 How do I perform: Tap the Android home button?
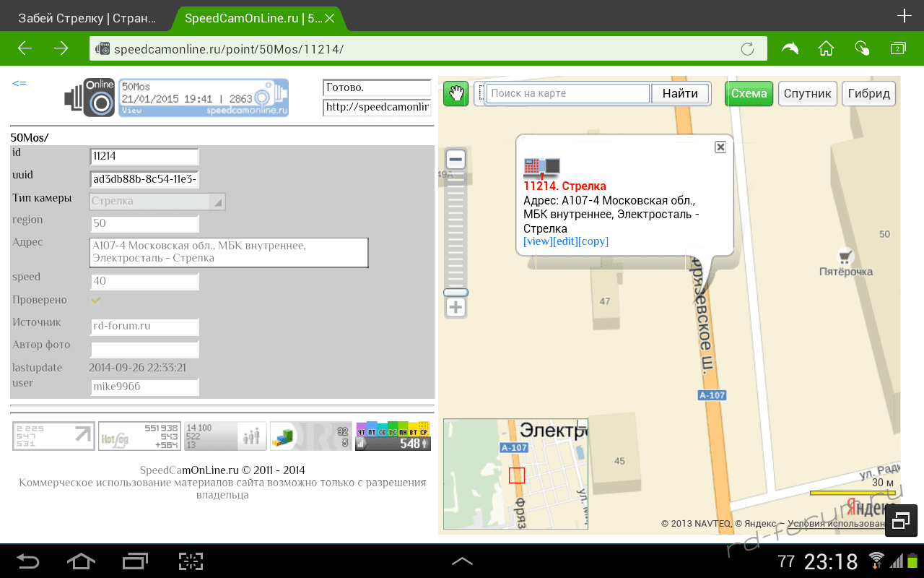coord(81,561)
